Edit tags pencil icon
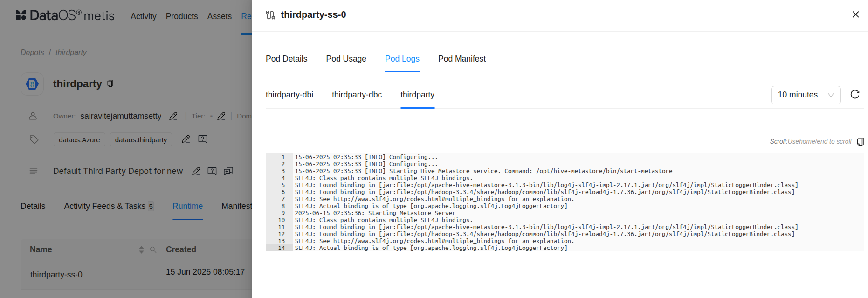 click(186, 139)
